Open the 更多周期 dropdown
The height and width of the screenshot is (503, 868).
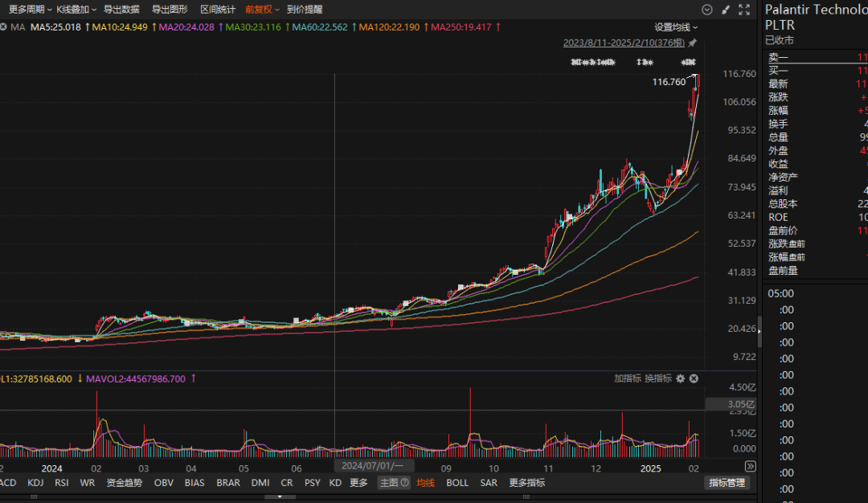tap(31, 10)
